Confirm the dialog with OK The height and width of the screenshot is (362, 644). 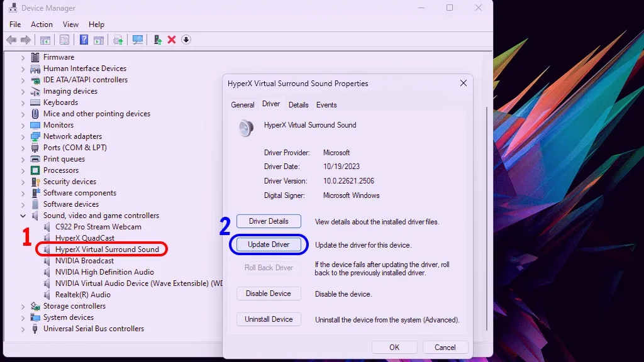pos(394,348)
